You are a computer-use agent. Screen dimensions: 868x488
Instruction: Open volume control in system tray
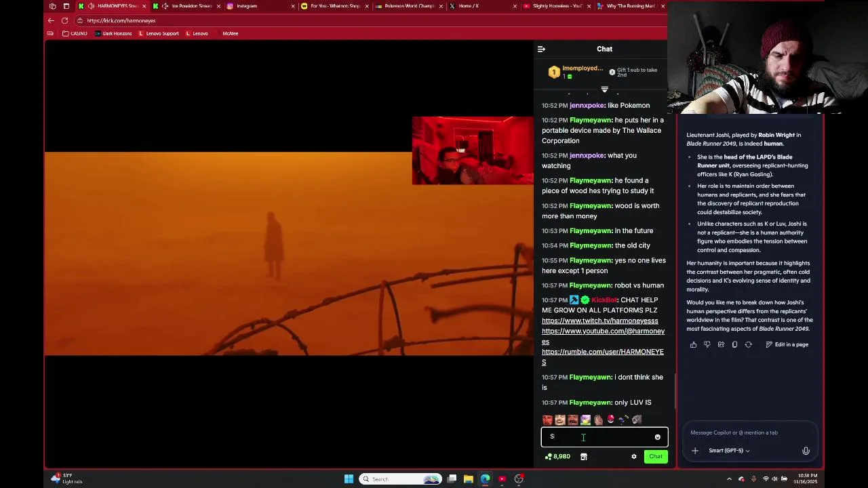point(774,479)
